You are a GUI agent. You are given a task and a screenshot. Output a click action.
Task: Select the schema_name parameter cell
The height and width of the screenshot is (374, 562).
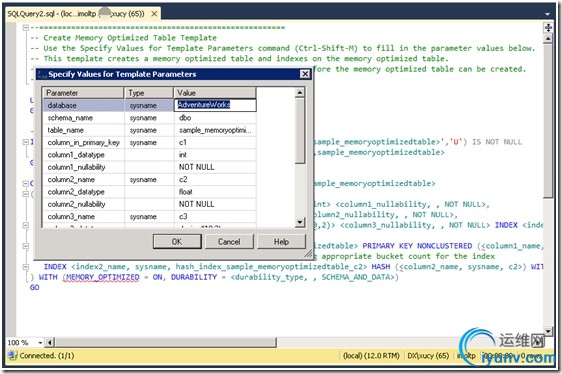(84, 118)
